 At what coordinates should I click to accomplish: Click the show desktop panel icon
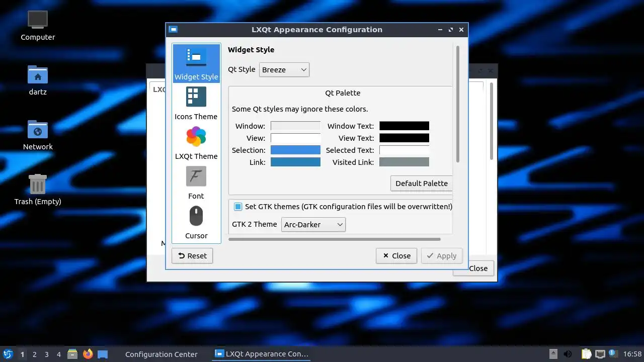tap(103, 354)
